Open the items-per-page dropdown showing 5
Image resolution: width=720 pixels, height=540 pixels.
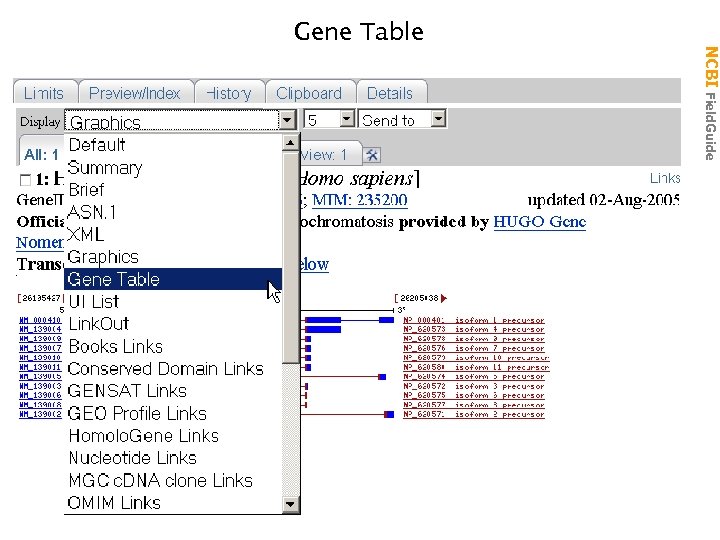(347, 119)
